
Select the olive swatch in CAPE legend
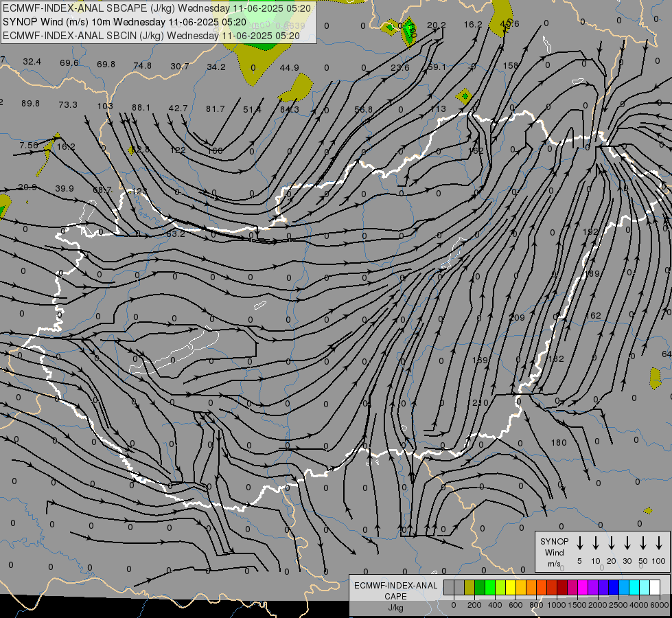(470, 588)
